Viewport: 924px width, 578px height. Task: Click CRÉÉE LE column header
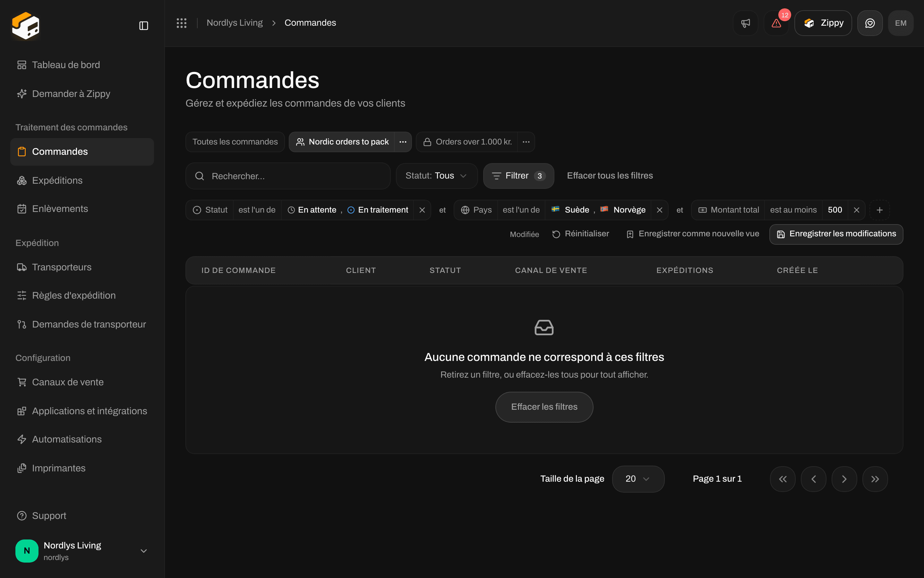[797, 270]
